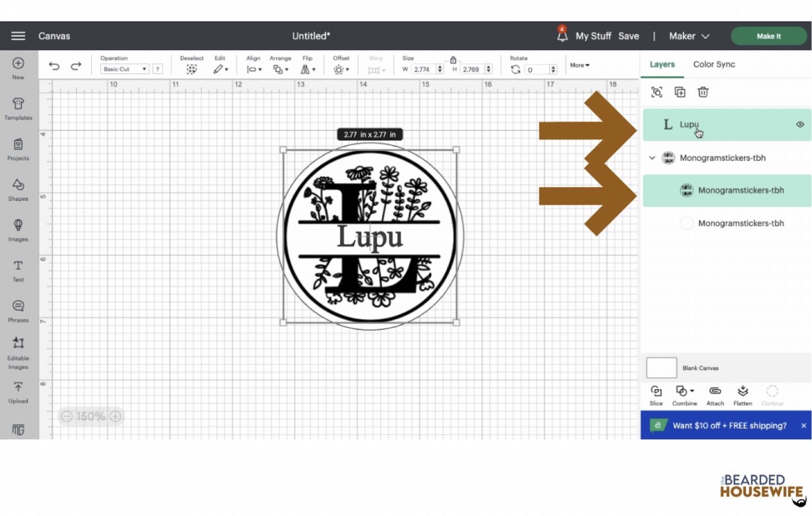Save the Untitled project

(629, 36)
